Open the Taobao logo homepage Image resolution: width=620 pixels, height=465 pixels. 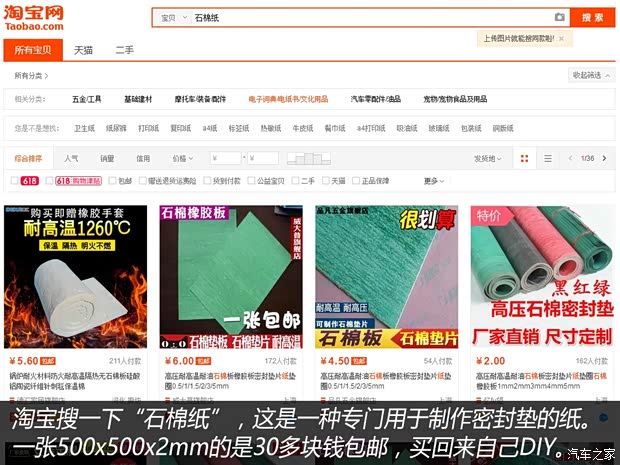pos(34,18)
